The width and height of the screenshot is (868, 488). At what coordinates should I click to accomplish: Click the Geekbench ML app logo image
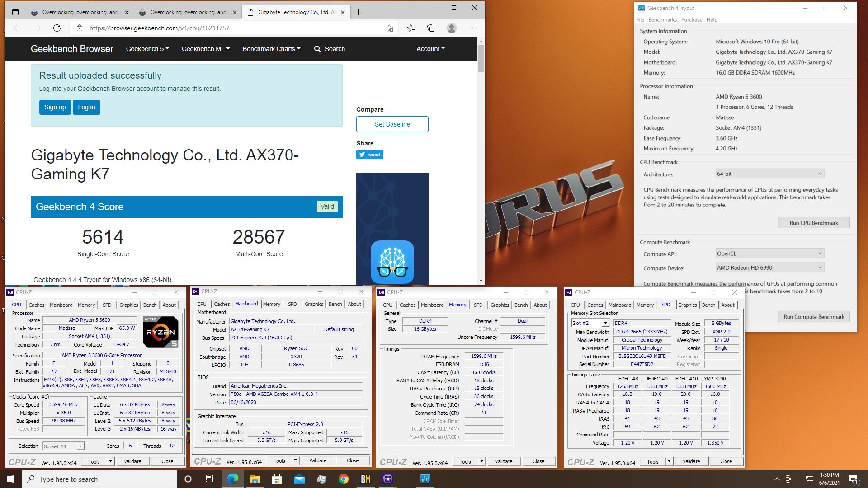(392, 262)
